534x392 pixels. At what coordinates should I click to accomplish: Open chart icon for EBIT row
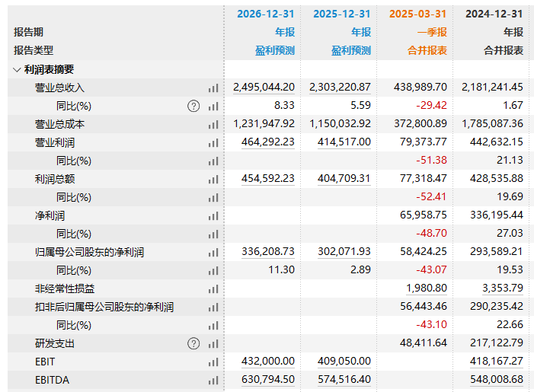click(213, 362)
